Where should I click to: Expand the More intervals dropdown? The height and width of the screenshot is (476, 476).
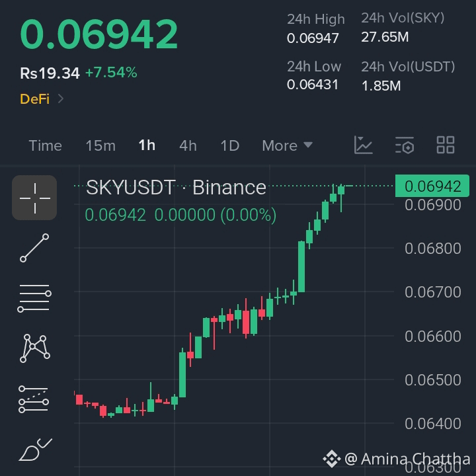tap(287, 145)
